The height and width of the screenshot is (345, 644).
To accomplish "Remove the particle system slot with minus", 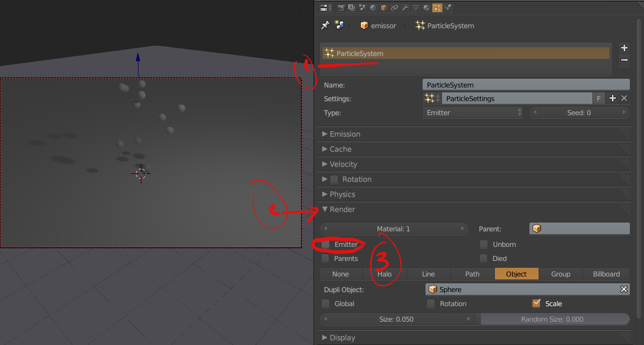I will click(625, 60).
